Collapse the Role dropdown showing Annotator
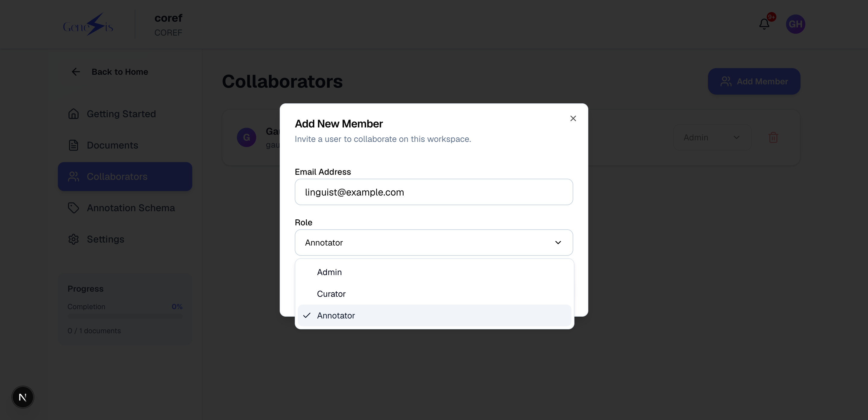 (434, 243)
